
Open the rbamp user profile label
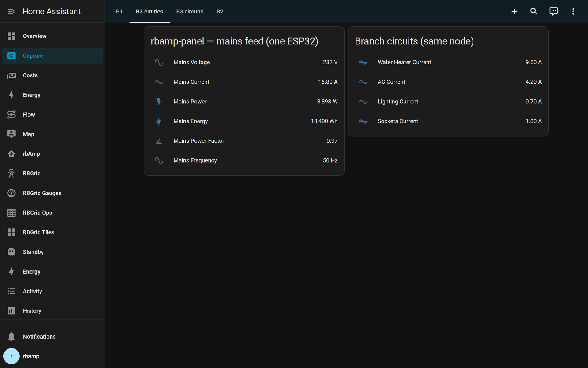coord(31,356)
